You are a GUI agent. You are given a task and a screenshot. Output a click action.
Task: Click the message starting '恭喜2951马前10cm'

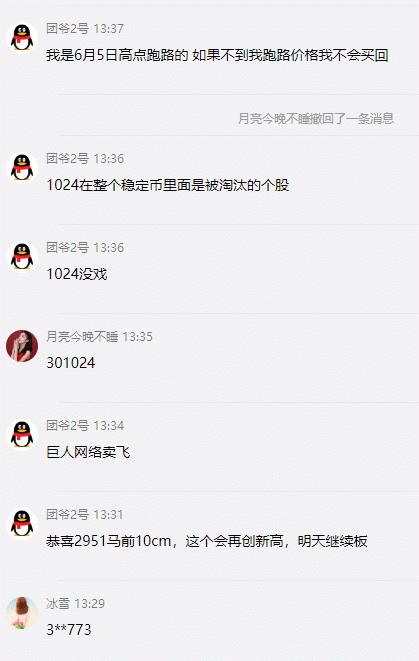click(207, 541)
